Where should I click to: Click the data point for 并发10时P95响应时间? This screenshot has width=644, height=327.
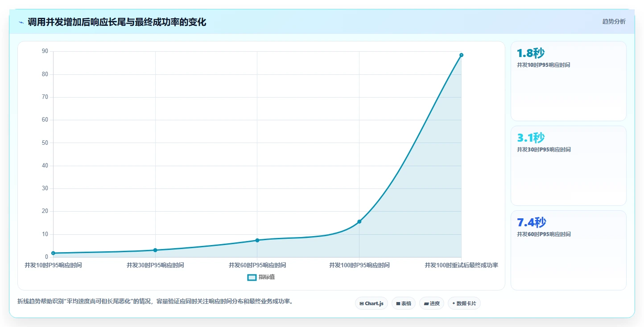[x=54, y=253]
